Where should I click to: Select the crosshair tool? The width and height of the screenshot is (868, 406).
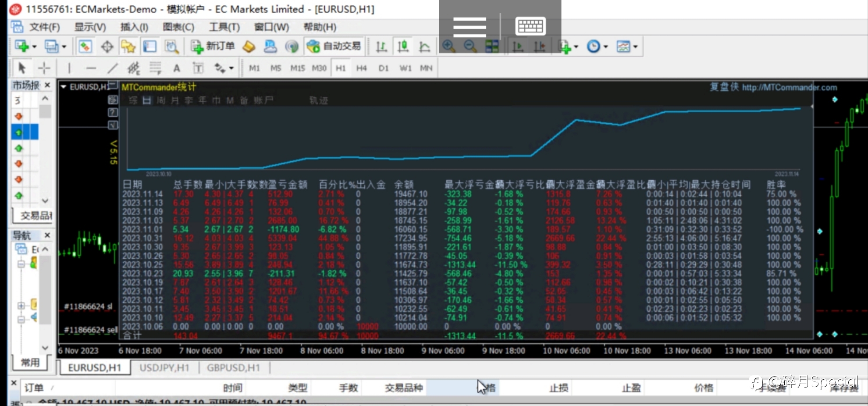44,68
